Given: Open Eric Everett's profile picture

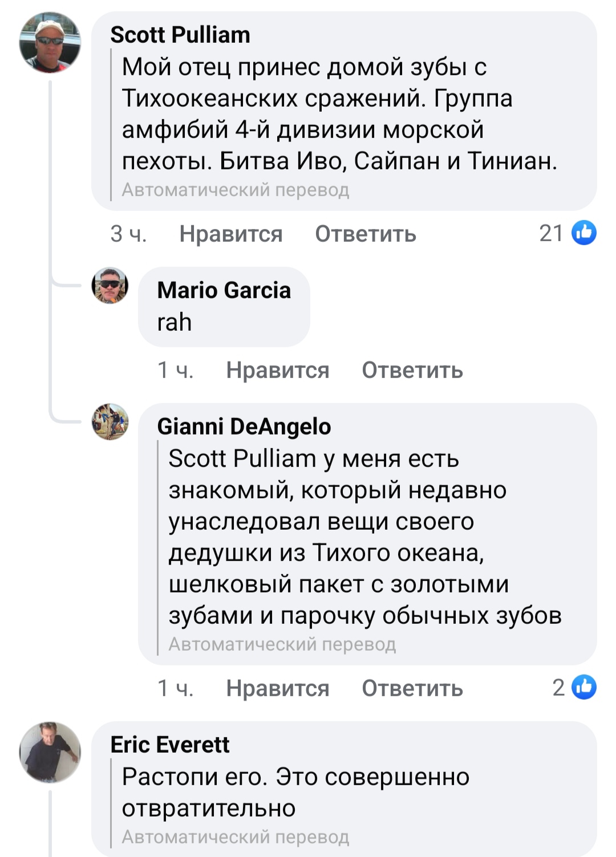Looking at the screenshot, I should point(50,752).
